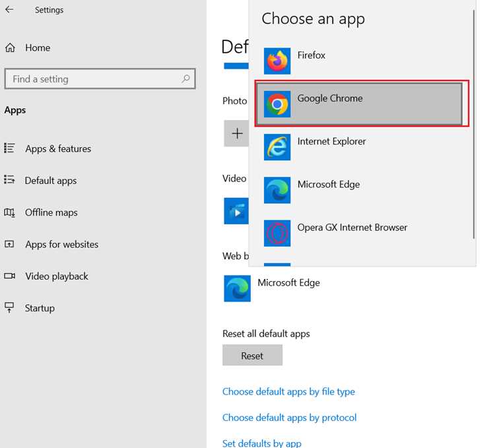Click Reset all default apps label
Viewport: 495px width, 448px height.
click(x=266, y=333)
